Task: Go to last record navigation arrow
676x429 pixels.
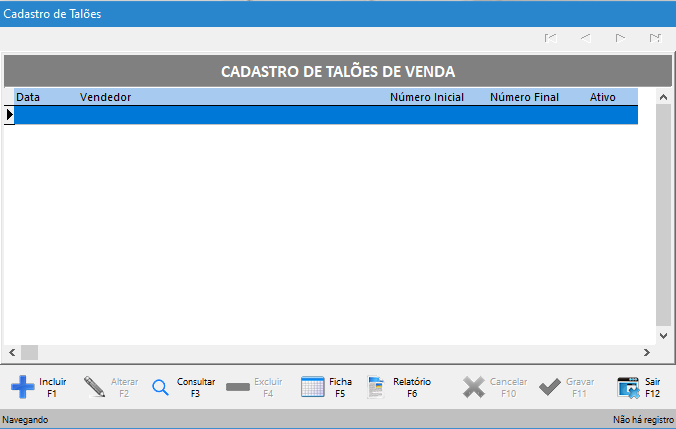Action: [x=655, y=38]
